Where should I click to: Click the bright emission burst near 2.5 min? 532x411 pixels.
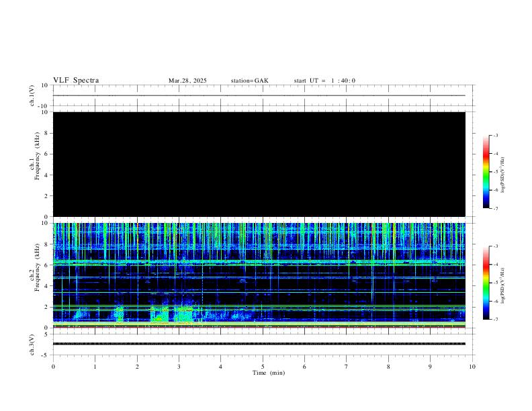tap(159, 315)
